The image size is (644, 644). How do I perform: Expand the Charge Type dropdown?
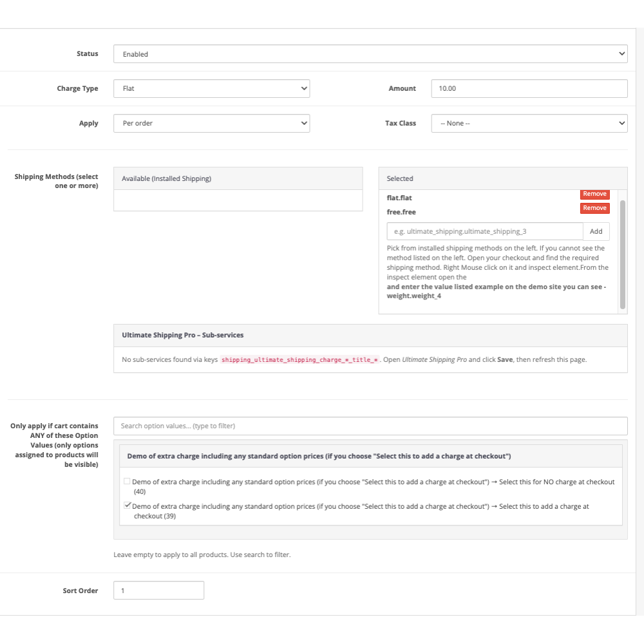point(211,89)
